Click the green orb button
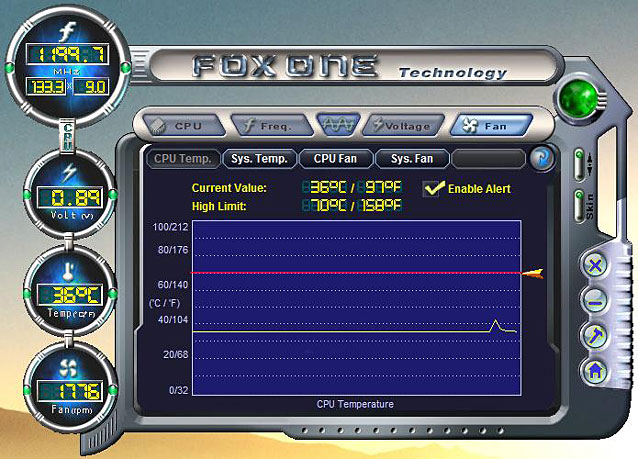Screen dimensions: 638x459 (578, 98)
